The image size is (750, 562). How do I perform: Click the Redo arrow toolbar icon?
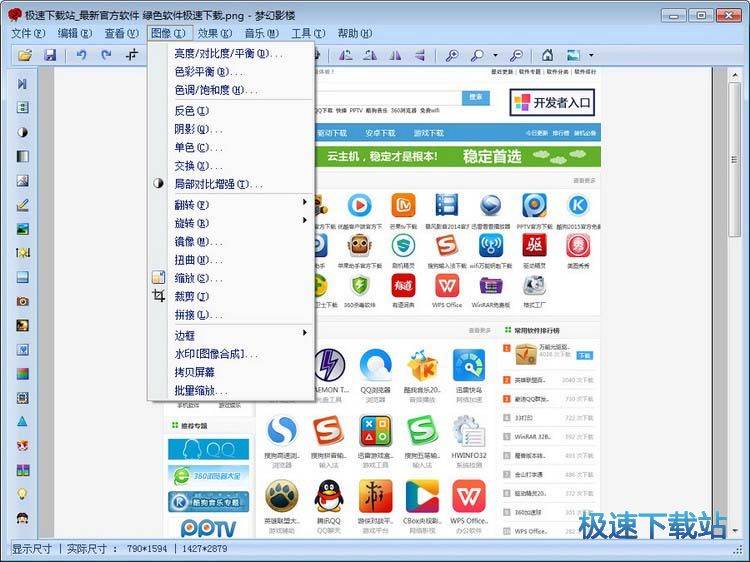click(x=106, y=55)
